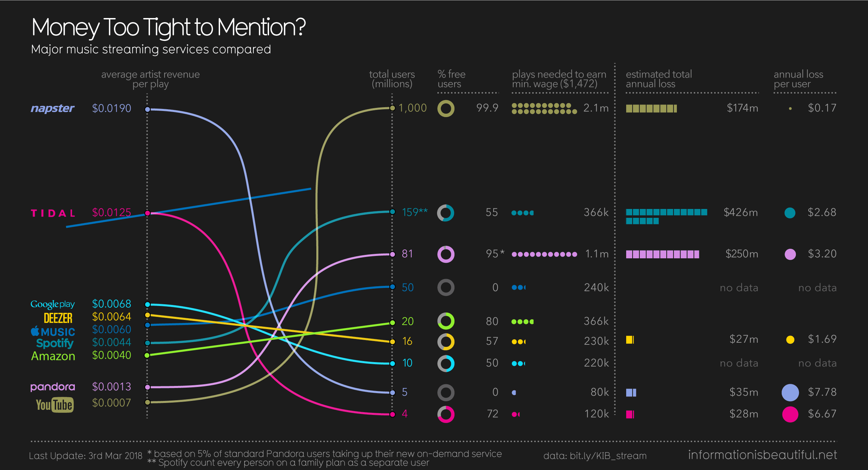The width and height of the screenshot is (868, 470).
Task: Click the bit.ly/KIB_stream data source link
Action: [602, 458]
